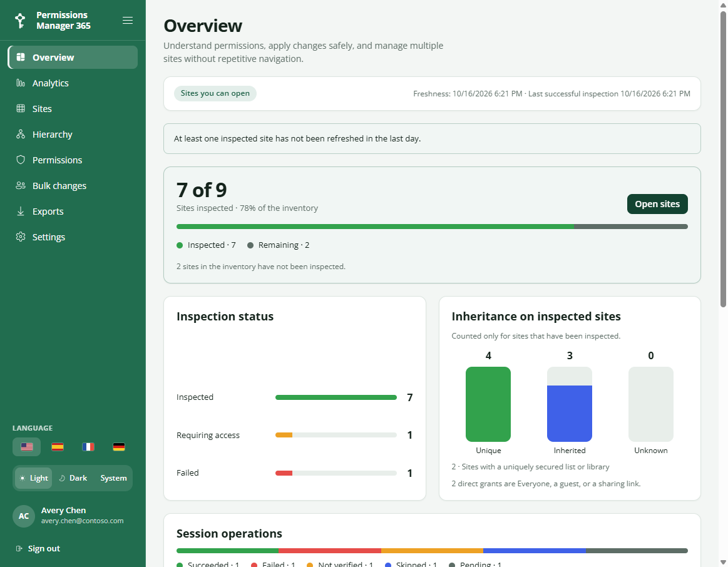728x567 pixels.
Task: Select the Light theme
Action: click(33, 478)
